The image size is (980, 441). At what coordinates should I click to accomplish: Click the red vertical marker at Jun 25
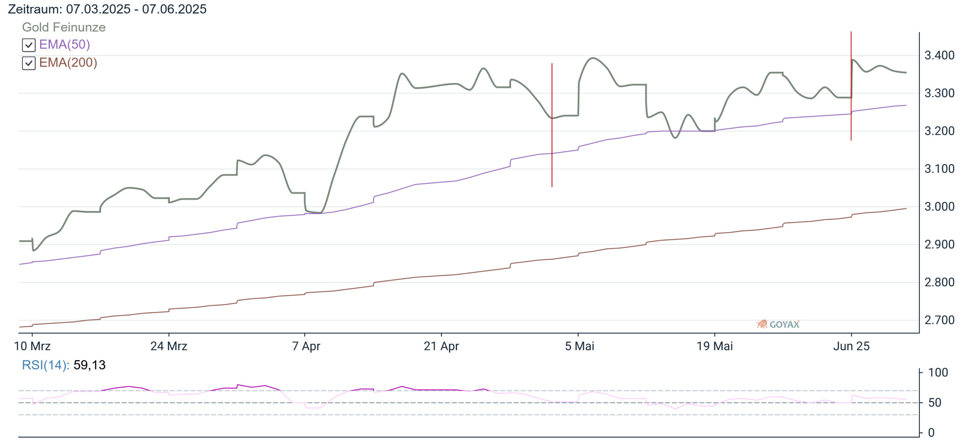[x=851, y=86]
